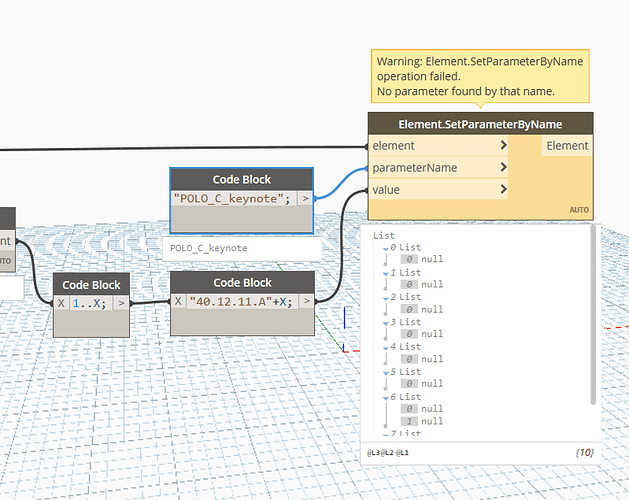Viewport: 629px width, 500px height.
Task: Collapse the 1 List item in preview
Action: 386,274
